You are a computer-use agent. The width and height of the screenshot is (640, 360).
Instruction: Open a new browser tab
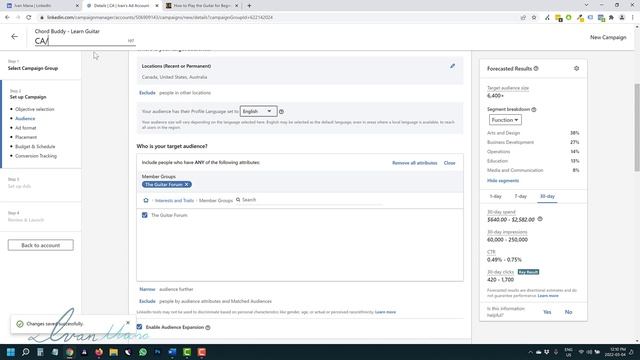point(249,6)
